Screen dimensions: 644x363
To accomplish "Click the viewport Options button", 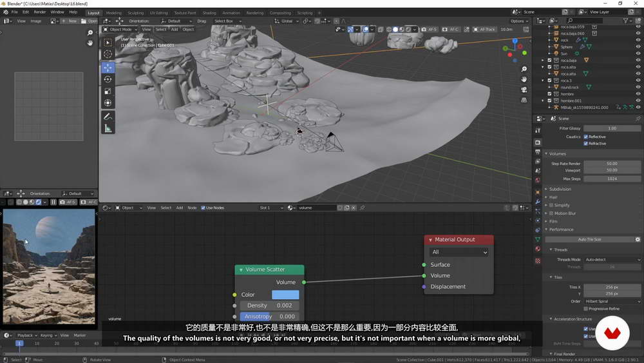I will (x=518, y=21).
